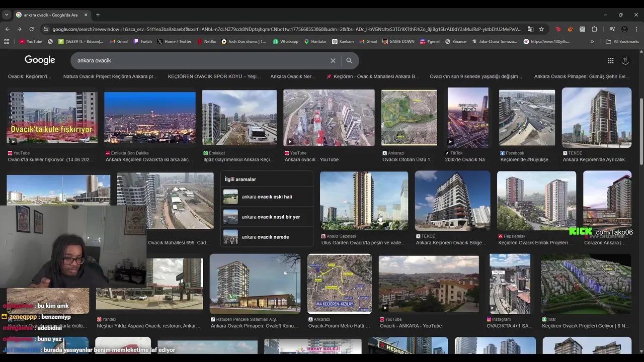Screen dimensions: 644x362
Task: Open 'Ovacık - ANKARA - YouTube' video thumbnail
Action: coord(429,284)
